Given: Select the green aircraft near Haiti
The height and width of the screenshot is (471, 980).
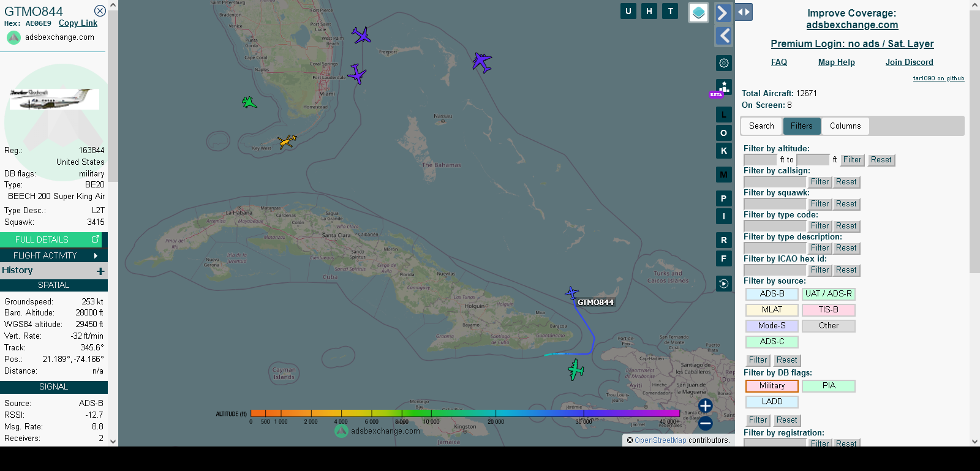Looking at the screenshot, I should 576,370.
